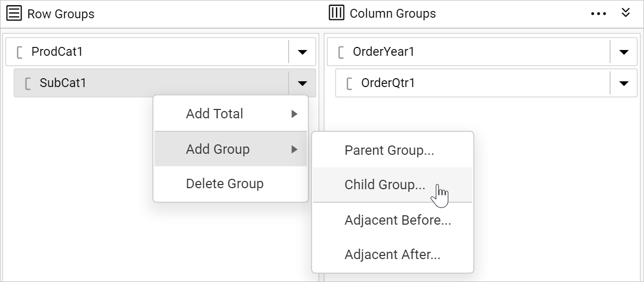Image resolution: width=644 pixels, height=282 pixels.
Task: Click the Row Groups list icon
Action: [14, 14]
